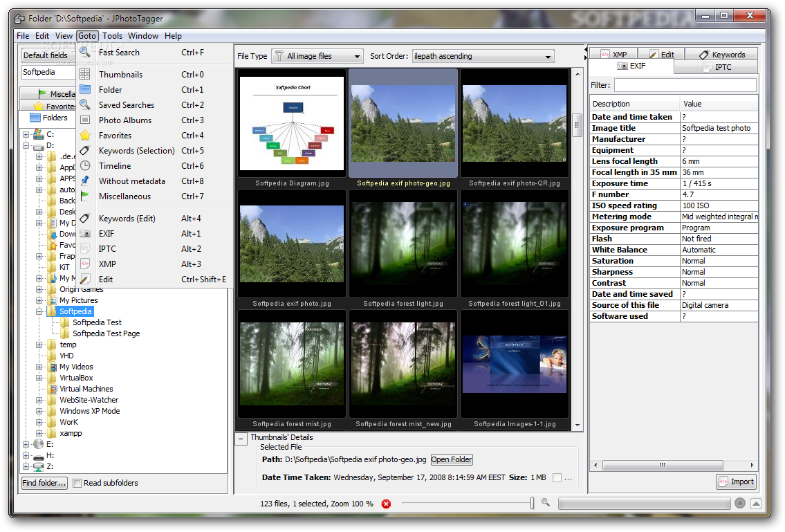Open the Window menu
The image size is (785, 532).
point(142,35)
